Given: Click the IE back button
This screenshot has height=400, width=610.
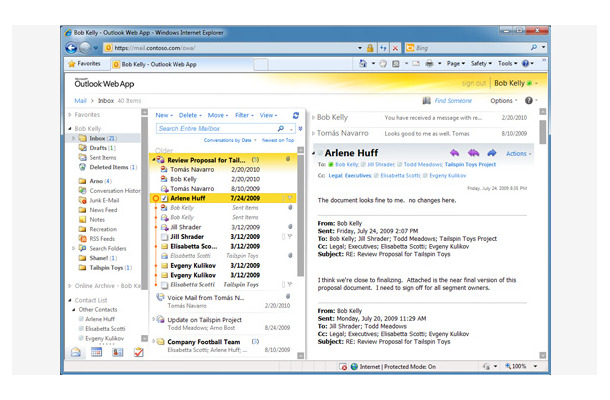Looking at the screenshot, I should tap(71, 48).
